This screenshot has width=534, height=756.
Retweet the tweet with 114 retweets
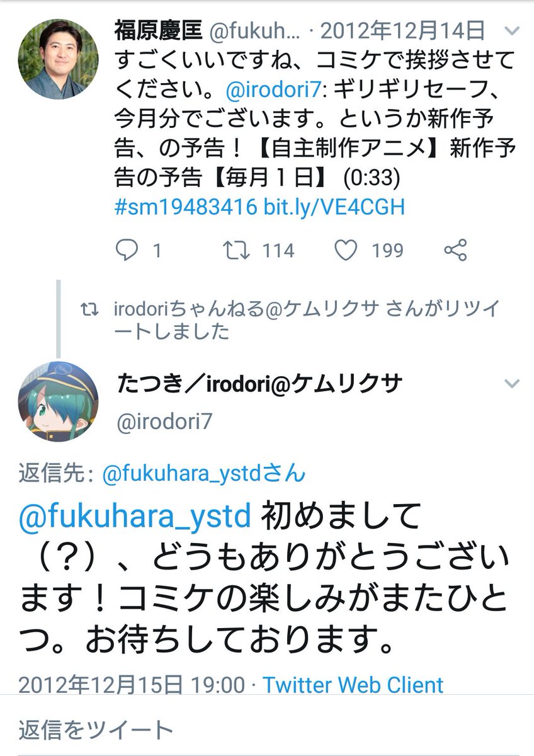(237, 250)
